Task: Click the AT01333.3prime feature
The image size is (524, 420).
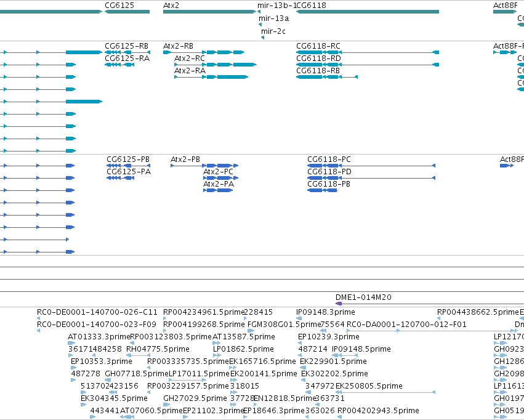Action: (x=71, y=343)
